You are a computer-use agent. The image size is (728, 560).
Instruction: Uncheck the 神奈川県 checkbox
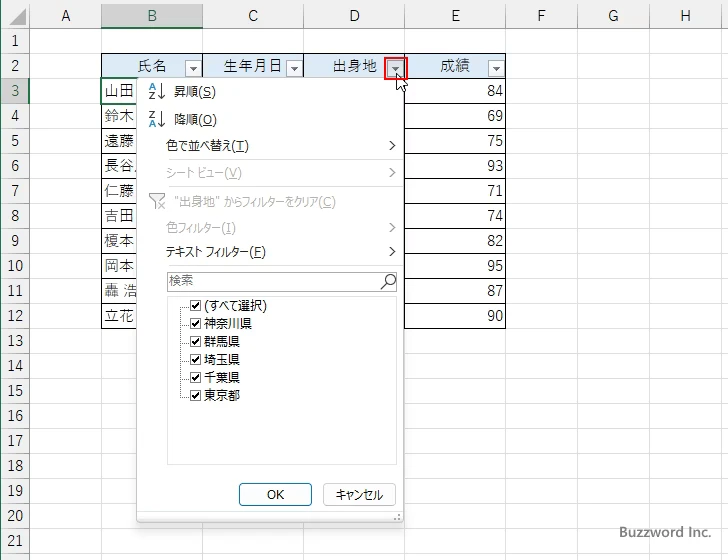click(x=196, y=324)
